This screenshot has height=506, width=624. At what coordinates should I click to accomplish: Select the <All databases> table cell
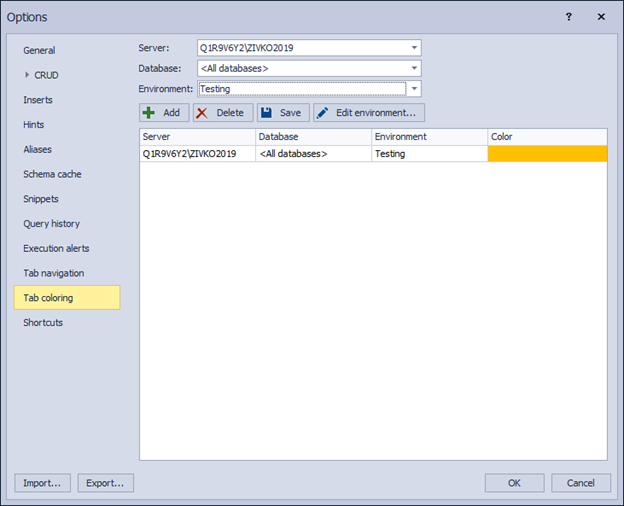point(314,154)
